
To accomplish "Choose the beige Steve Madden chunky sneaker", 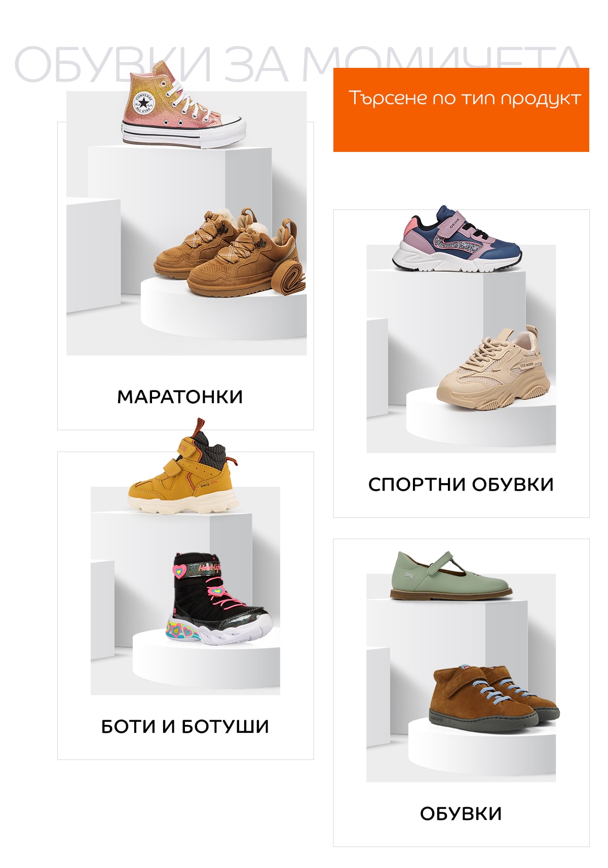I will pyautogui.click(x=493, y=368).
